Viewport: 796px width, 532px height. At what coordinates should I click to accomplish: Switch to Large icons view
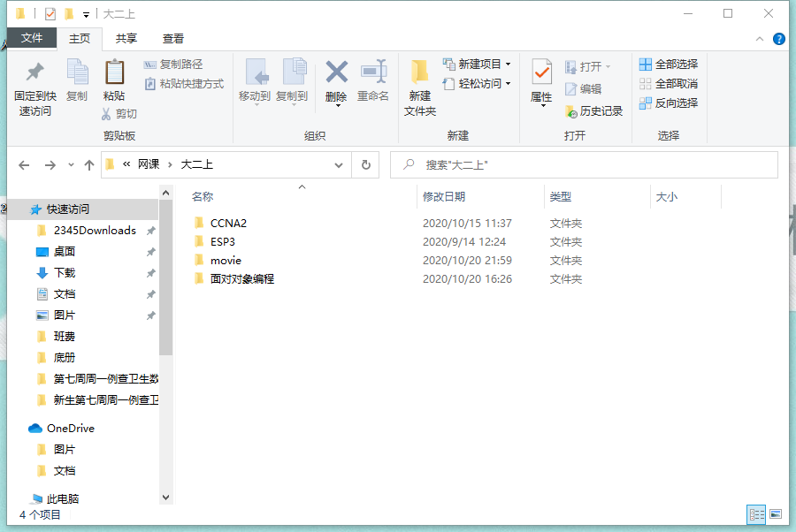776,514
